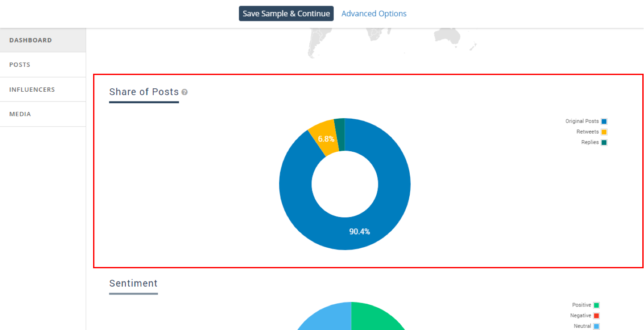Click the Neutral legend label

[x=582, y=326]
